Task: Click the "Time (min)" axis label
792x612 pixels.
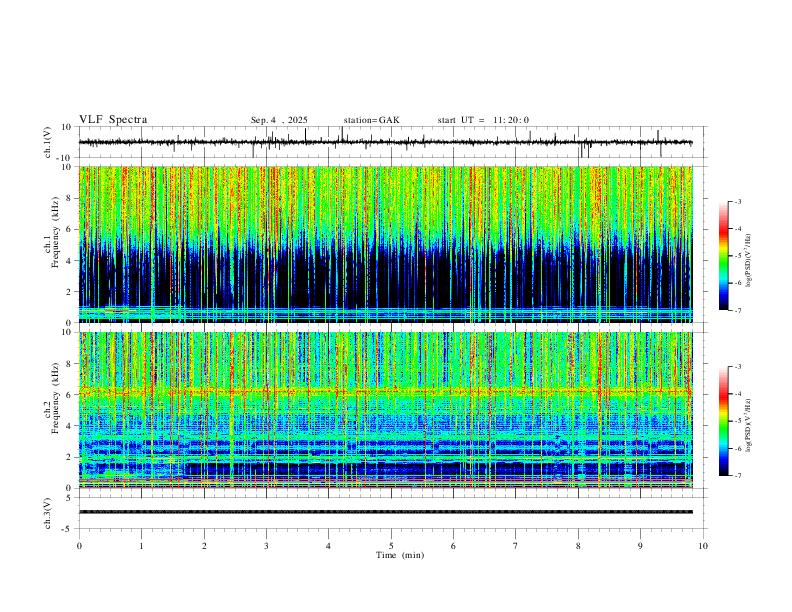Action: click(x=400, y=555)
